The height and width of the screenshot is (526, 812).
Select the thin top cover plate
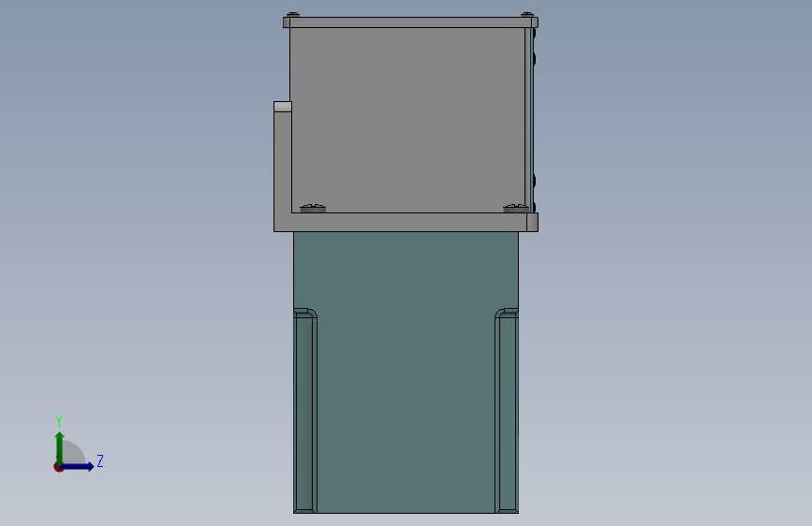click(x=410, y=22)
